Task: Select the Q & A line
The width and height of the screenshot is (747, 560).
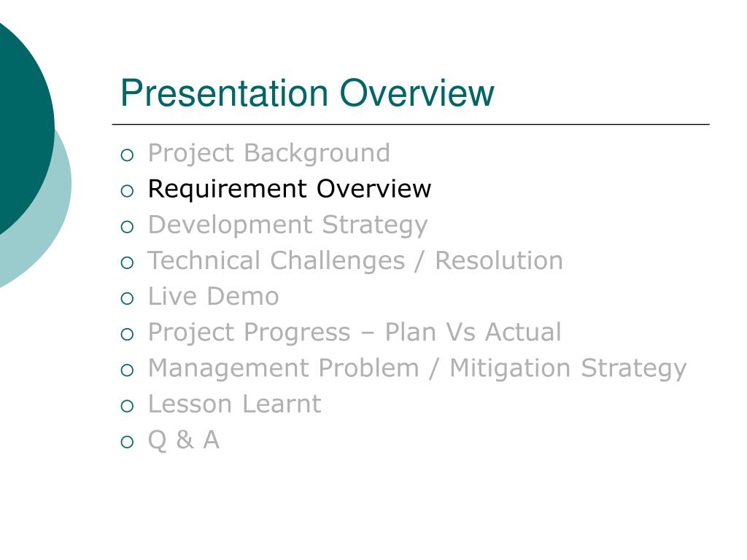Action: click(183, 440)
